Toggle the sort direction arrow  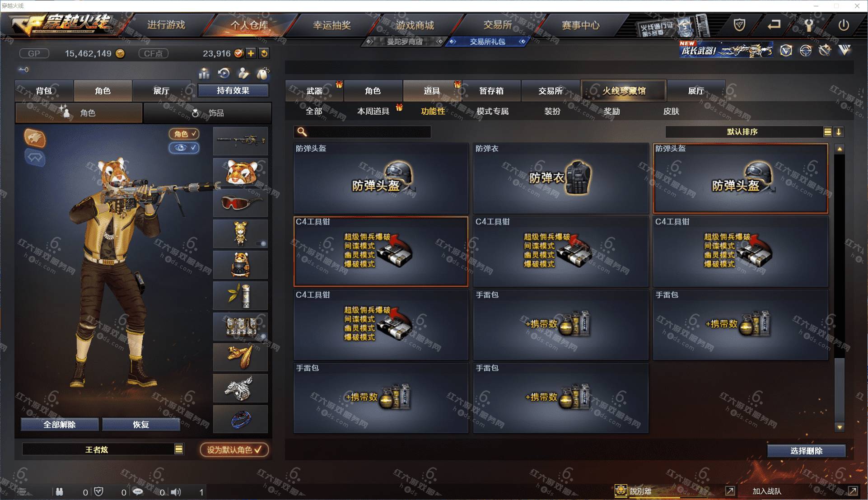click(x=839, y=132)
